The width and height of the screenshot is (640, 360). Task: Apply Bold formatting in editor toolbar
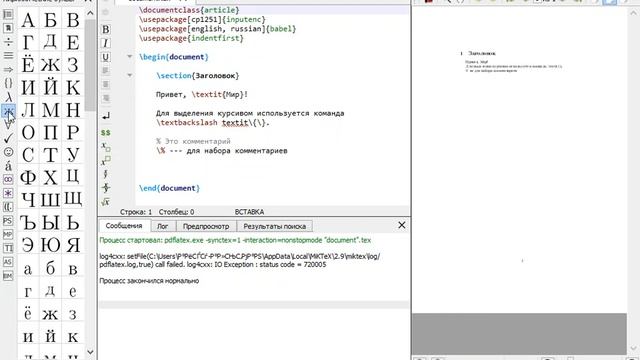[106, 29]
